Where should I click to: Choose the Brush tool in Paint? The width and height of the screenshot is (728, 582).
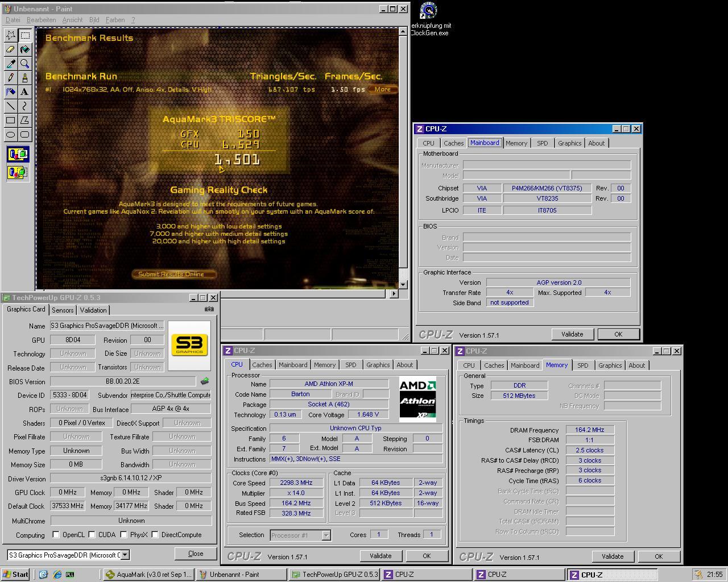click(25, 77)
